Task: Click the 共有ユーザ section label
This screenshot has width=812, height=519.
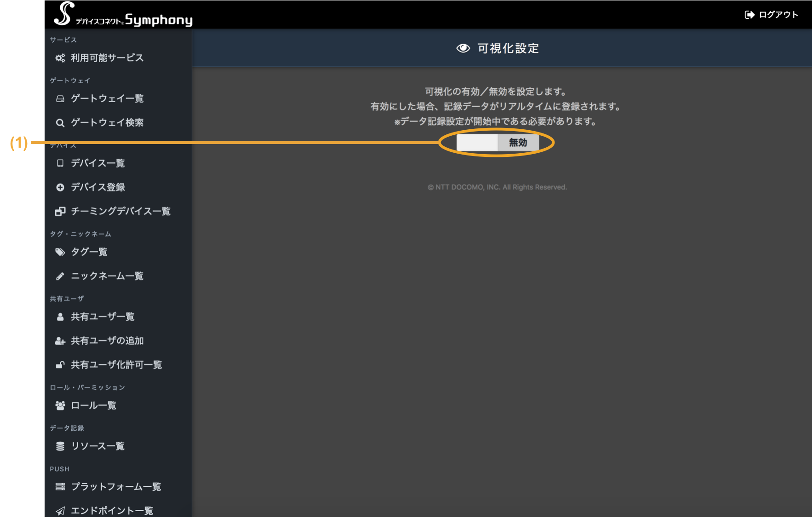Action: pyautogui.click(x=67, y=299)
